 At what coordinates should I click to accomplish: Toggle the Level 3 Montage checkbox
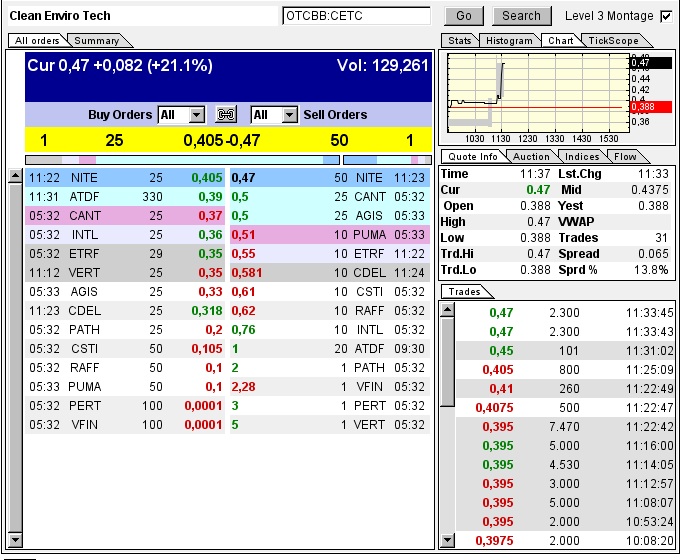click(666, 16)
